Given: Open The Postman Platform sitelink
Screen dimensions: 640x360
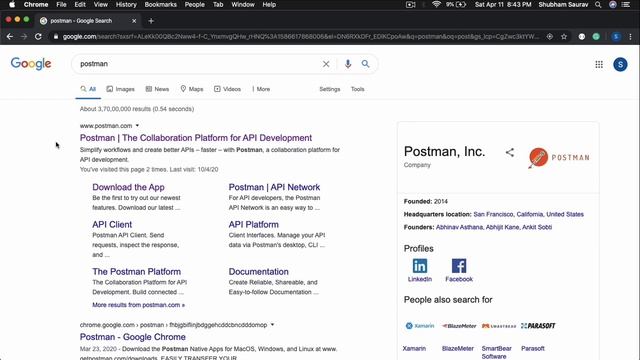Looking at the screenshot, I should [136, 272].
